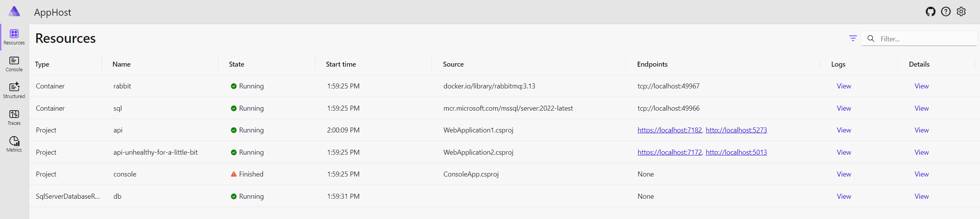Open the Metrics page
980x219 pixels.
(14, 144)
